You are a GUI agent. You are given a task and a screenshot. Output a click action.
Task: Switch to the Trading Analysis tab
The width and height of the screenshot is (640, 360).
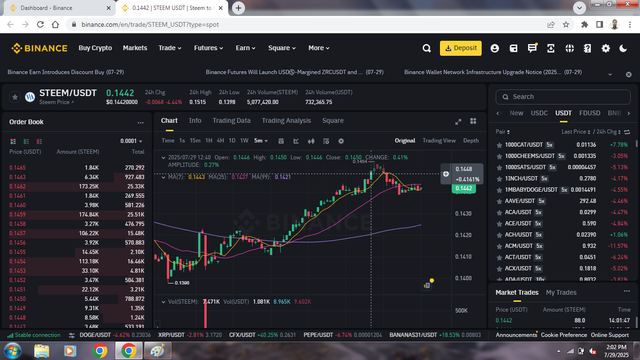(286, 121)
